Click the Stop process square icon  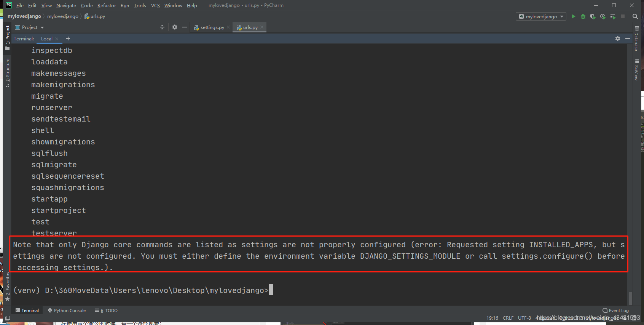click(x=623, y=16)
